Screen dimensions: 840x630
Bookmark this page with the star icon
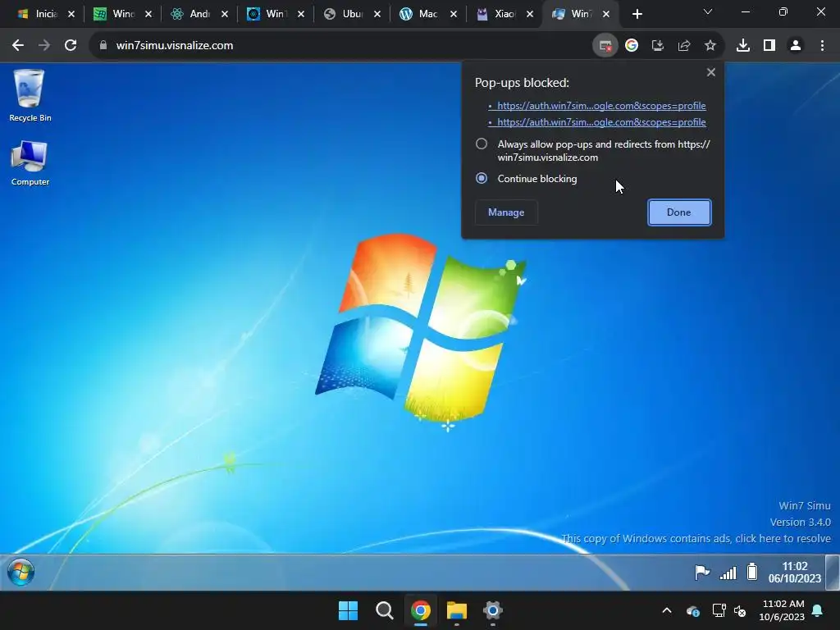(710, 46)
